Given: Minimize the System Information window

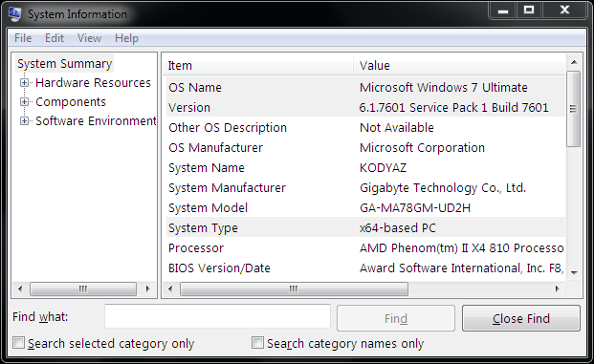Looking at the screenshot, I should coord(503,10).
